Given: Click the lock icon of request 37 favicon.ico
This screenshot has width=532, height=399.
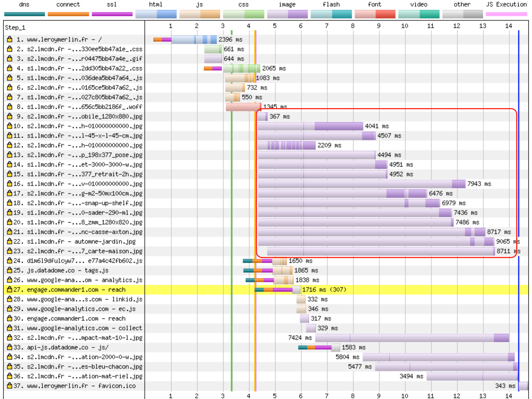Looking at the screenshot, I should click(10, 386).
